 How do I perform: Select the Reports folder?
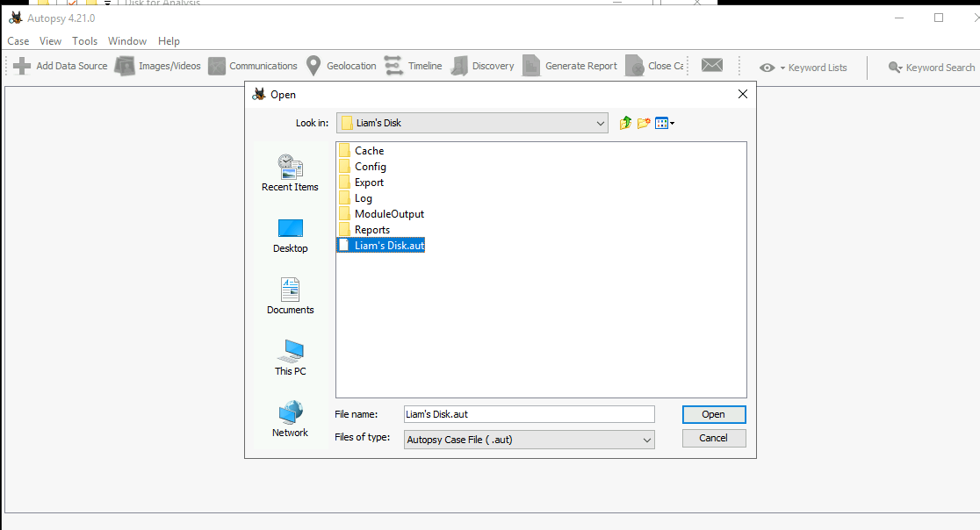tap(364, 230)
